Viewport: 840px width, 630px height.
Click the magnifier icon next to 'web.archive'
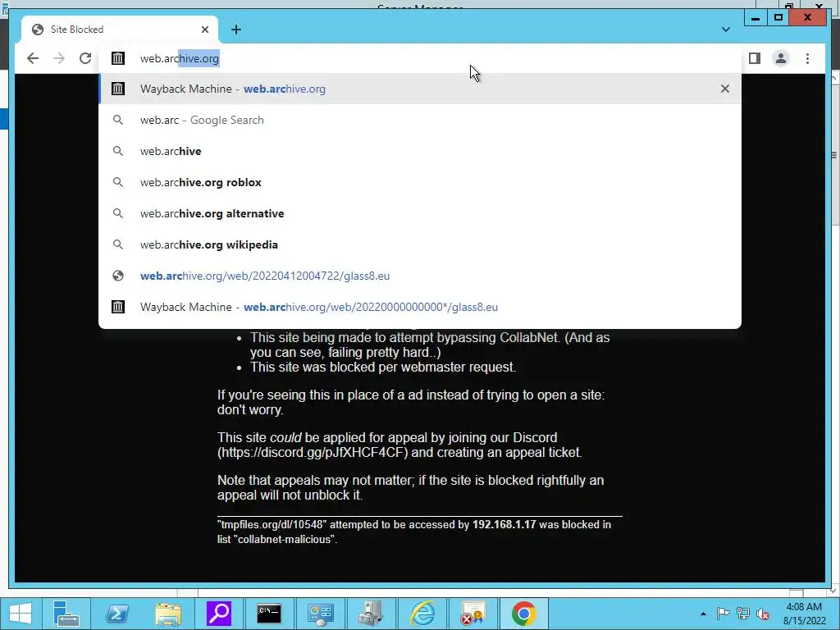click(x=118, y=151)
